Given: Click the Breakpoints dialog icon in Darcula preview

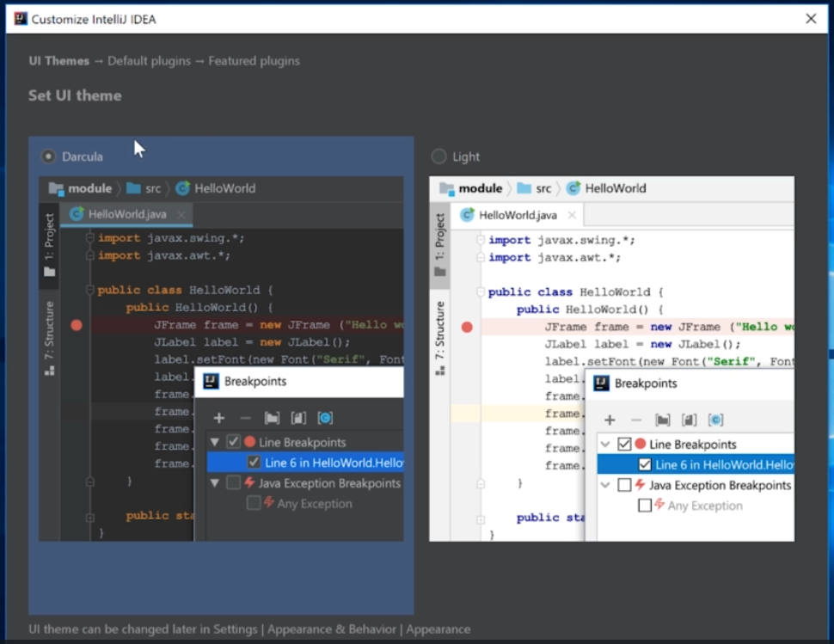Looking at the screenshot, I should coord(212,381).
